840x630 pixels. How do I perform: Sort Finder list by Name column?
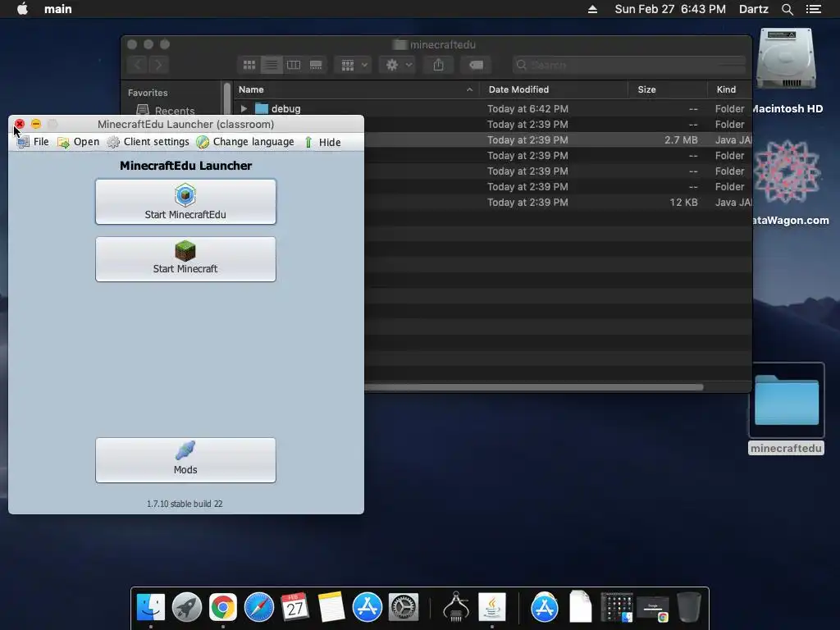356,89
